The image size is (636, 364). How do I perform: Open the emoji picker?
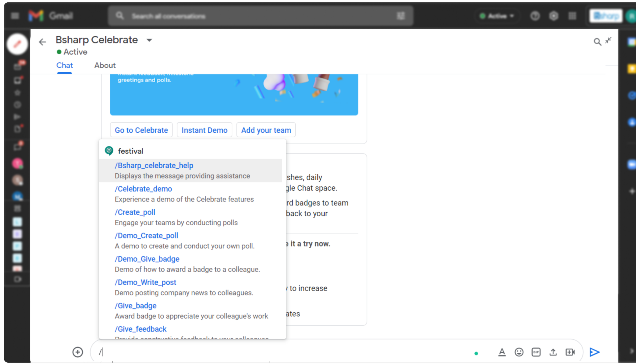[x=519, y=352]
